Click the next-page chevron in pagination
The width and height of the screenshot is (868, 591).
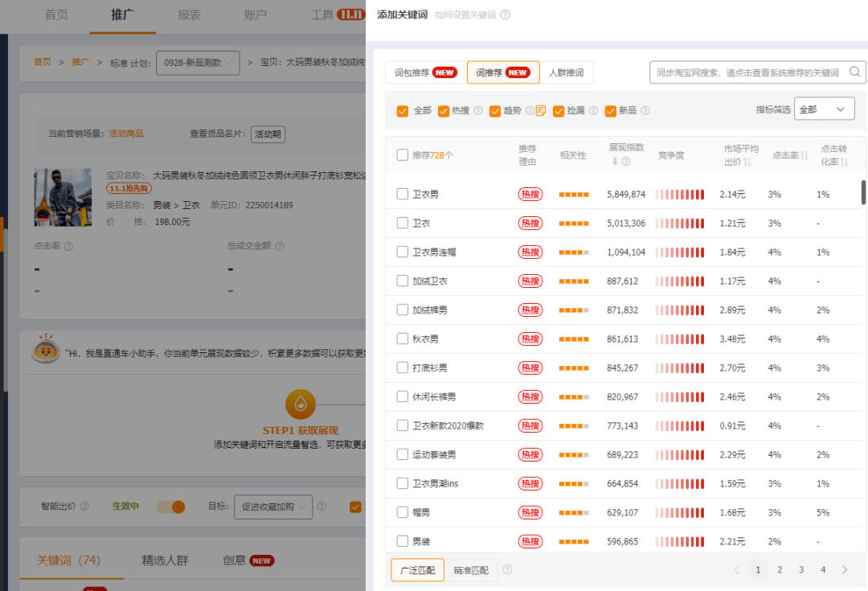(845, 569)
